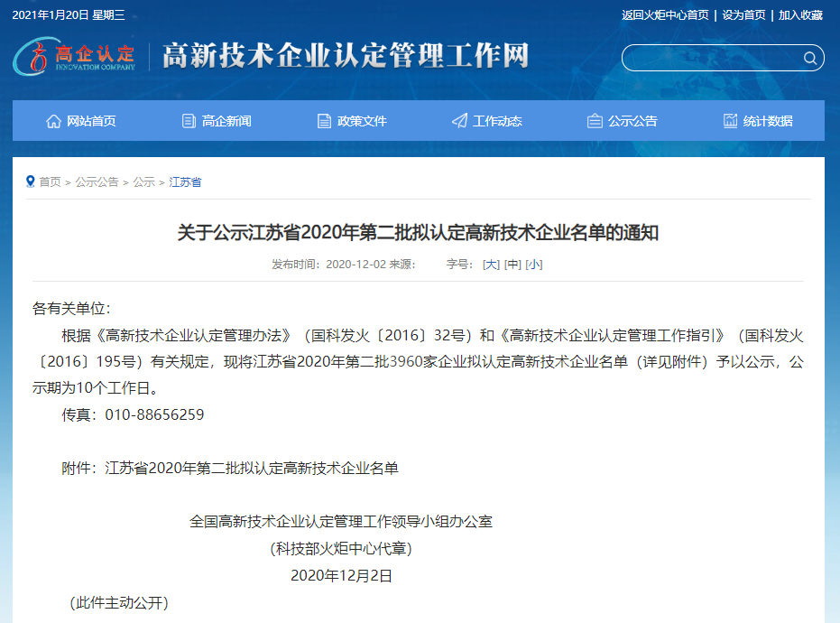The image size is (840, 623).
Task: Click the breadcrumb location pin icon
Action: (31, 181)
